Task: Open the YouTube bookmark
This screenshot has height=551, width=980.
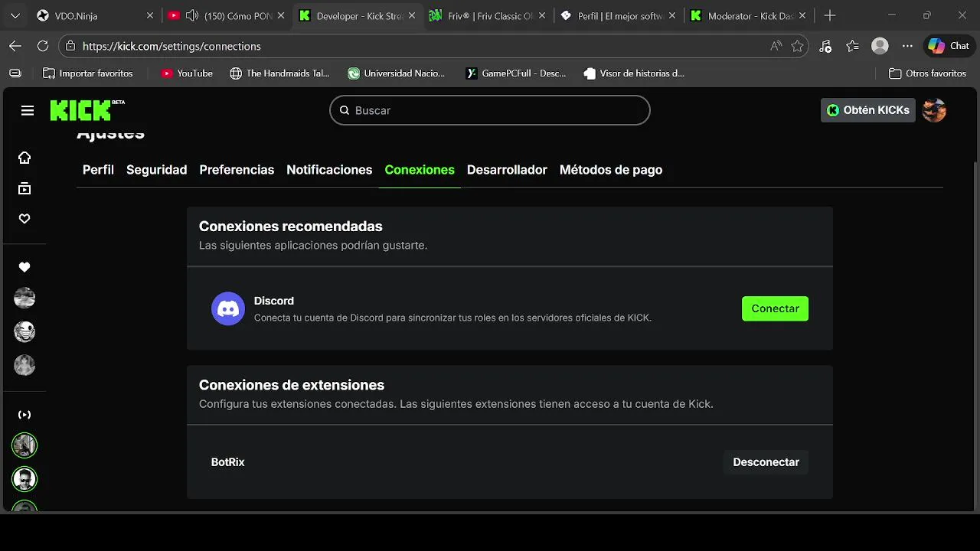Action: pos(187,73)
